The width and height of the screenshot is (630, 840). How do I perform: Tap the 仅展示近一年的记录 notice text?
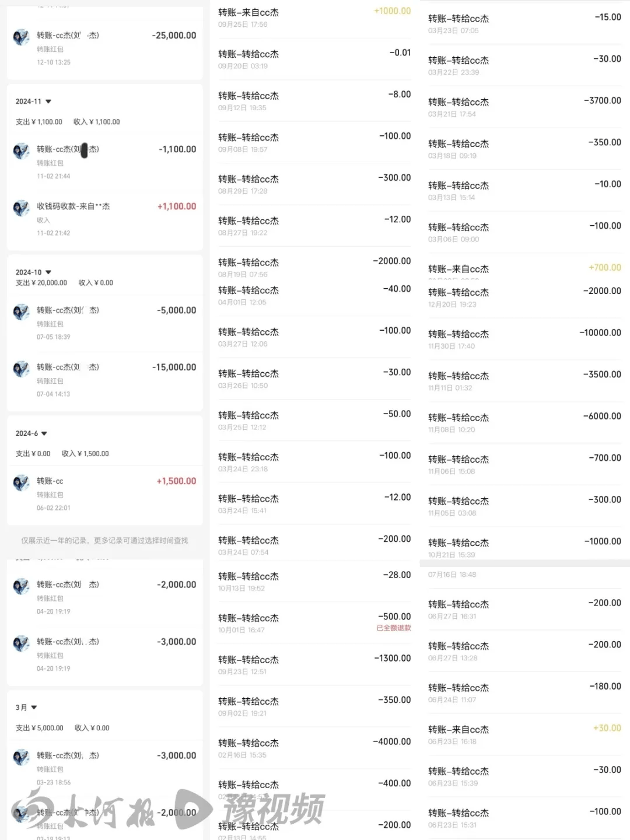[x=104, y=541]
